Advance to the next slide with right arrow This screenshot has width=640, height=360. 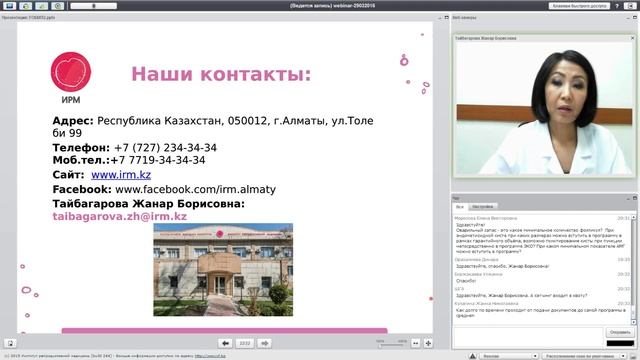[264, 343]
